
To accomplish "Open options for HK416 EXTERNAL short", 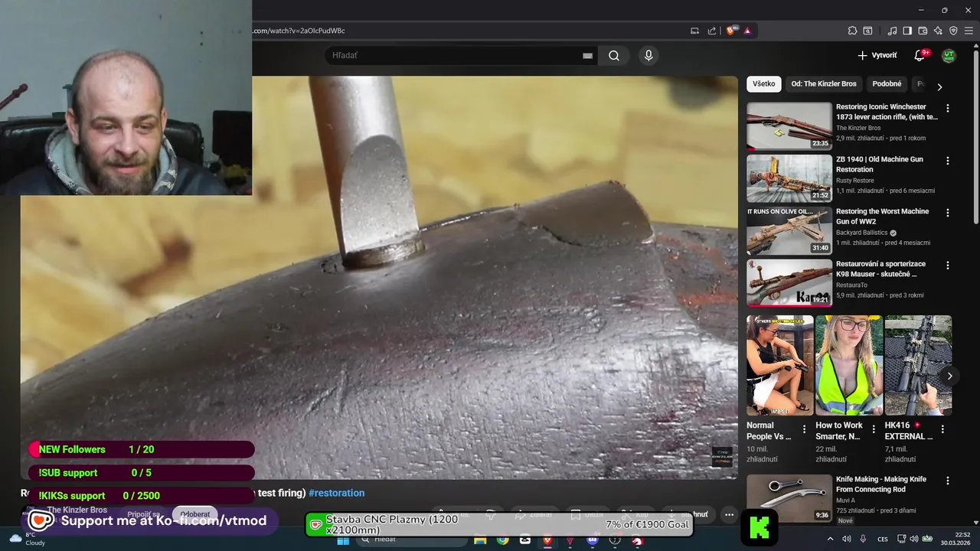I will [942, 429].
